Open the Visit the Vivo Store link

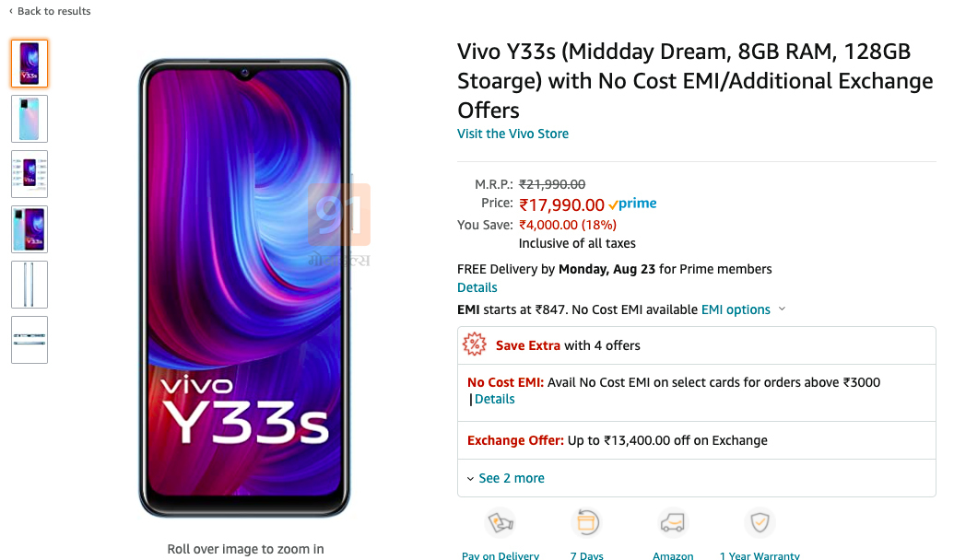click(512, 134)
